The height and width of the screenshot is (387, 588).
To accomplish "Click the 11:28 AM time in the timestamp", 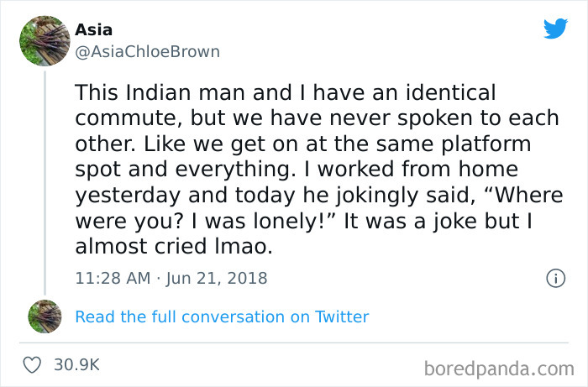I will coord(111,278).
